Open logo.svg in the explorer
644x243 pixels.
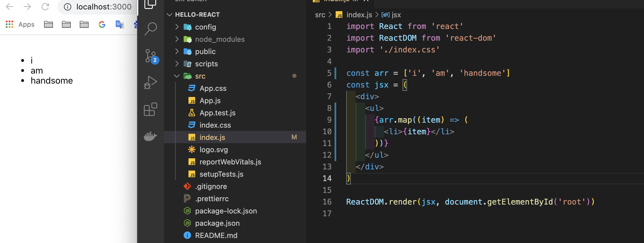point(235,150)
